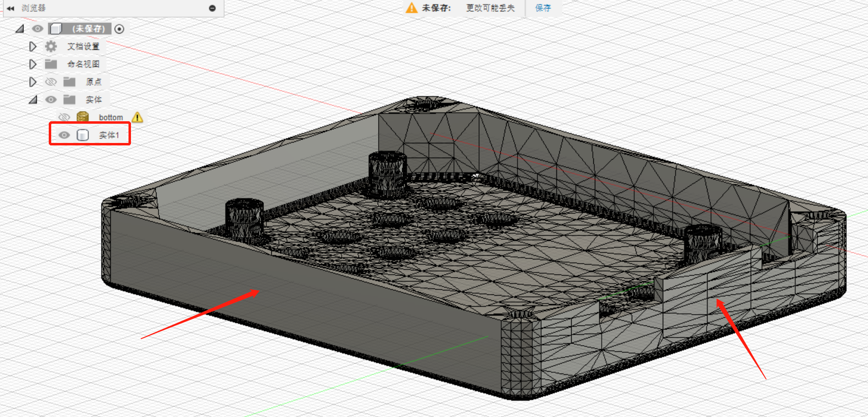The image size is (868, 417).
Task: Activate the root component radio button
Action: [119, 29]
